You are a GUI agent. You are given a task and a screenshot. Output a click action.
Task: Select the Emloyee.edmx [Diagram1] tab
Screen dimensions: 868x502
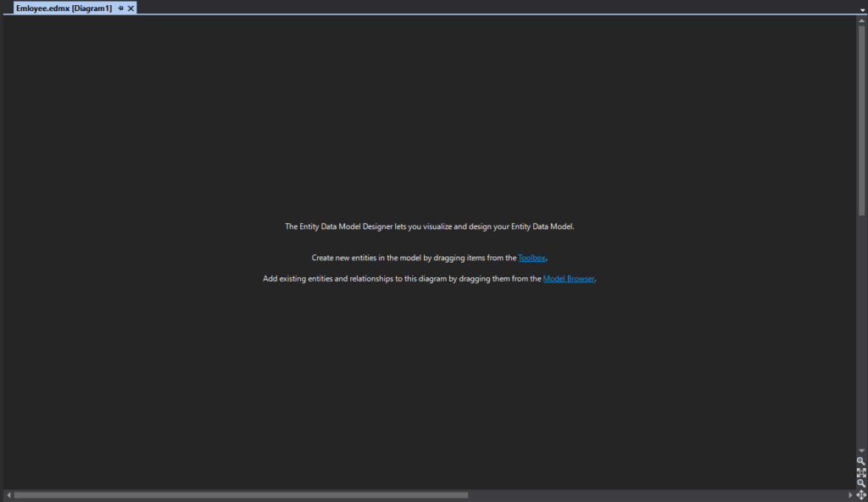click(x=64, y=8)
